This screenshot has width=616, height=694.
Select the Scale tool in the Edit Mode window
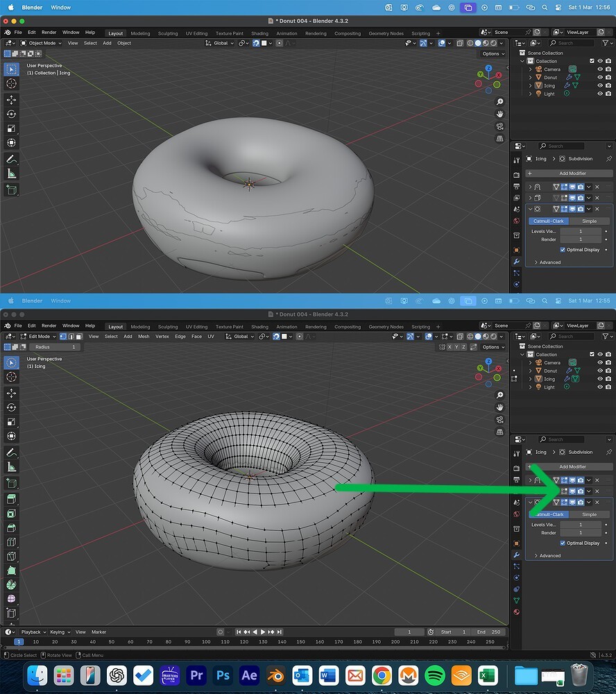click(12, 422)
